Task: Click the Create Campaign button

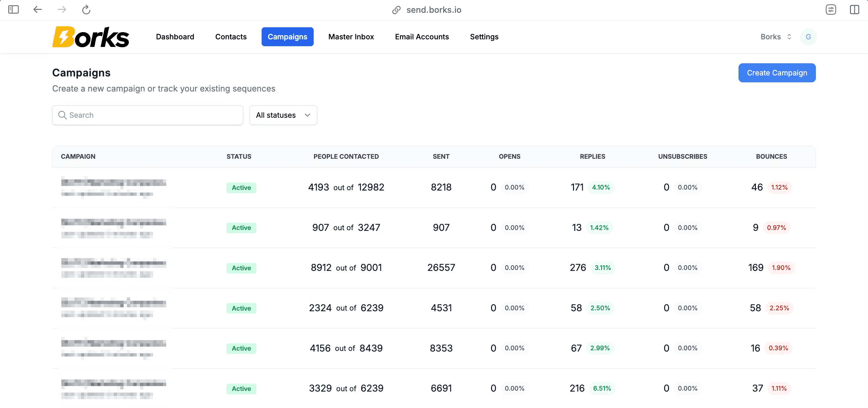Action: pos(777,73)
